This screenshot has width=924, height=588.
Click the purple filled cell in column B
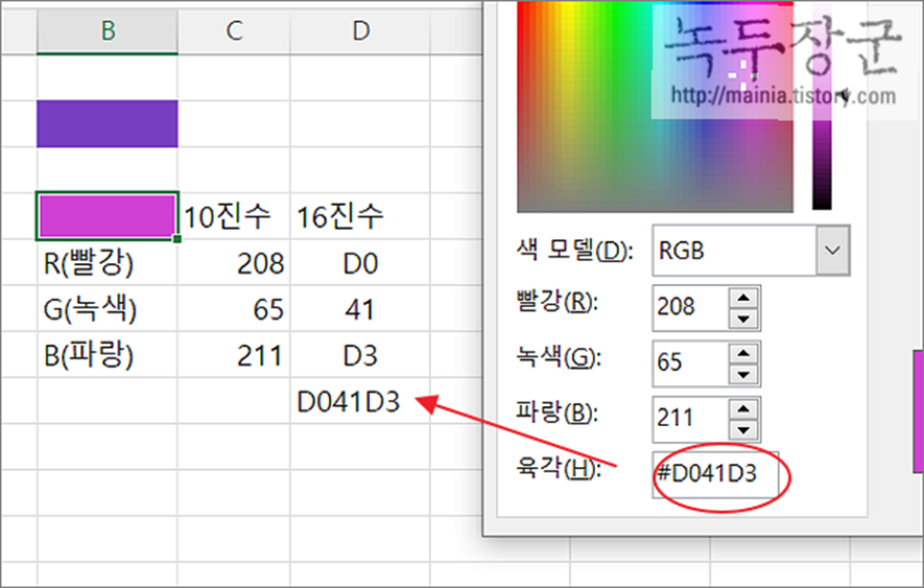107,124
